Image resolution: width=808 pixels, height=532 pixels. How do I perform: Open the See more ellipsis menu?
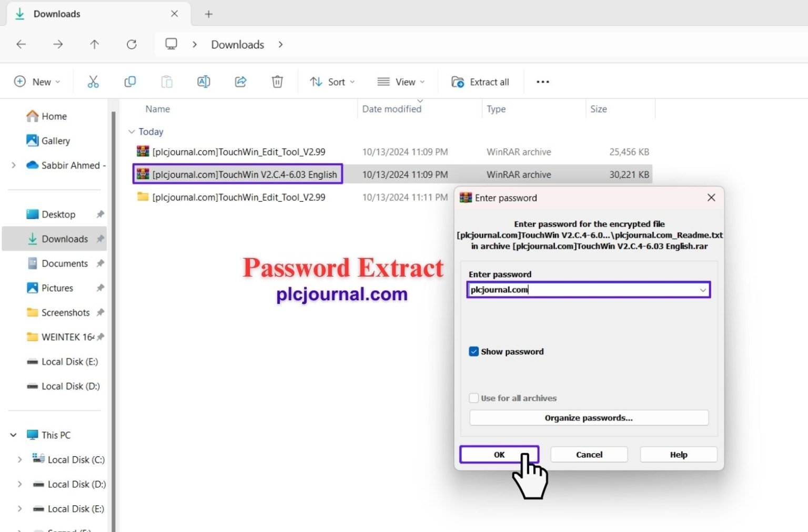(x=542, y=81)
